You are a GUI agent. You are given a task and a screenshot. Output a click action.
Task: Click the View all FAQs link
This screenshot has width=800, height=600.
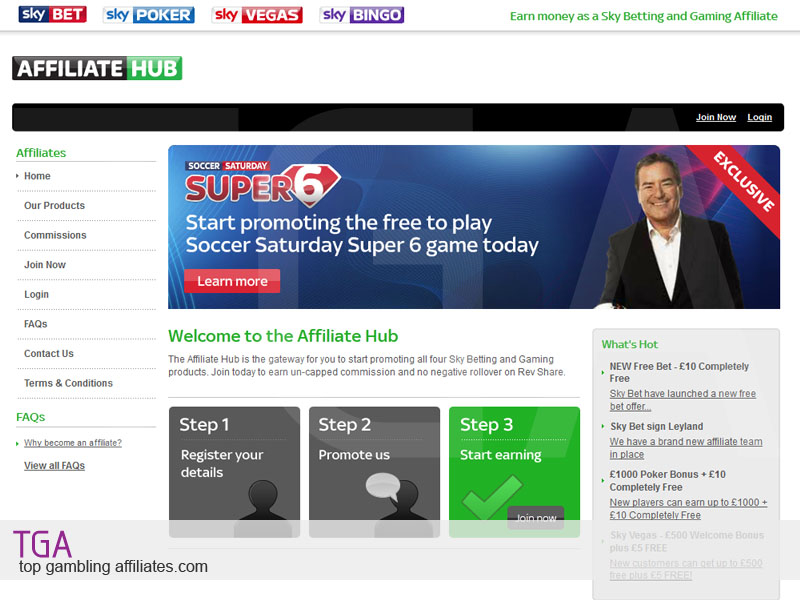coord(55,466)
